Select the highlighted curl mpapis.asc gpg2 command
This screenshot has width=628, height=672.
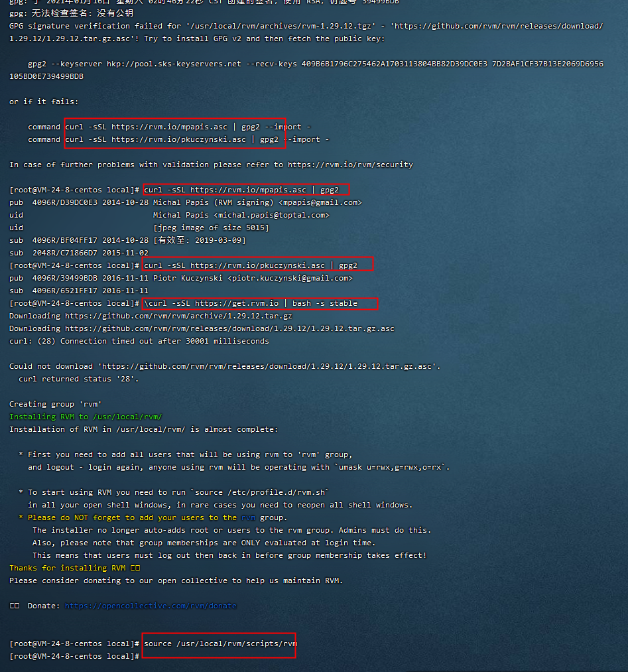point(245,189)
